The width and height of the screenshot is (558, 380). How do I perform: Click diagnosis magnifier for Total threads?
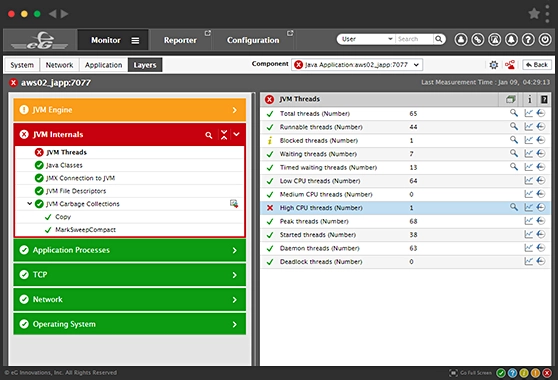click(x=514, y=113)
